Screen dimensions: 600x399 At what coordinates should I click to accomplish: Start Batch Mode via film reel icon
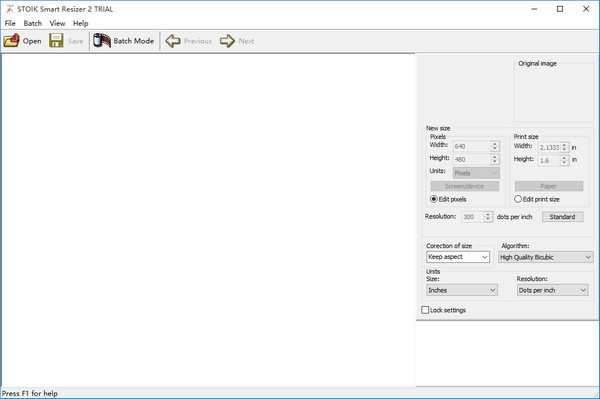102,41
